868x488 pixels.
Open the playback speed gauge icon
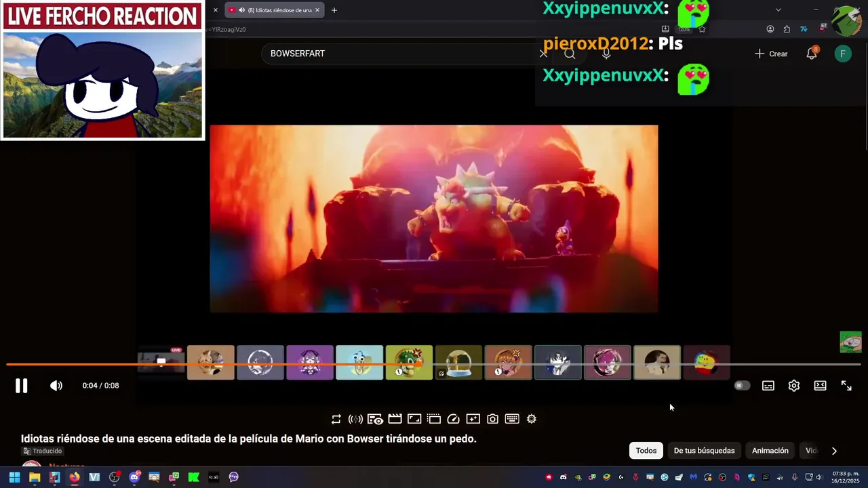tap(454, 420)
